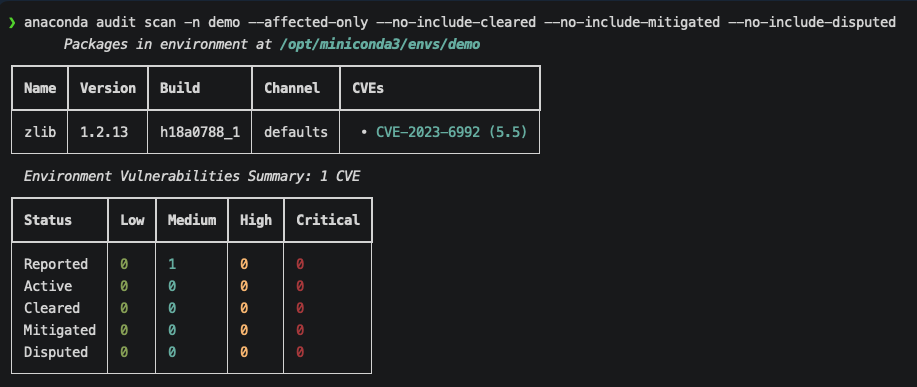Click the Disputed row label
The width and height of the screenshot is (917, 387).
coord(56,352)
